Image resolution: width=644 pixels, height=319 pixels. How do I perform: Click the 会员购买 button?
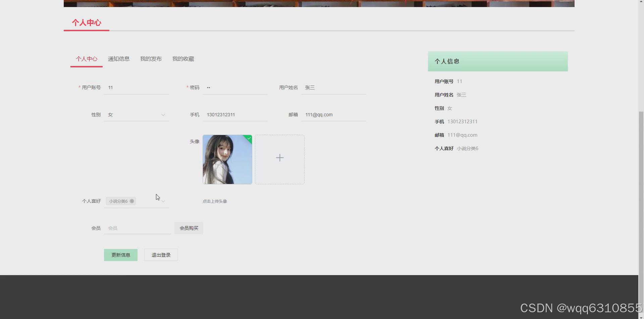coord(189,228)
